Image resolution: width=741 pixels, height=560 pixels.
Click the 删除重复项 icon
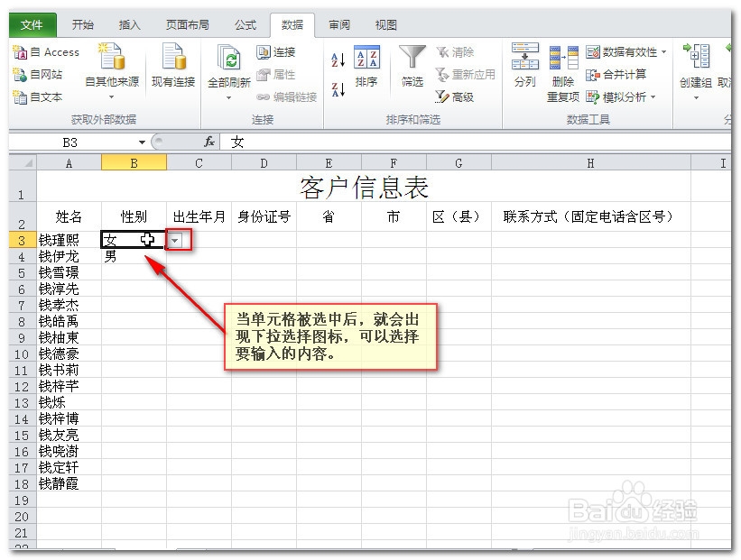[563, 58]
